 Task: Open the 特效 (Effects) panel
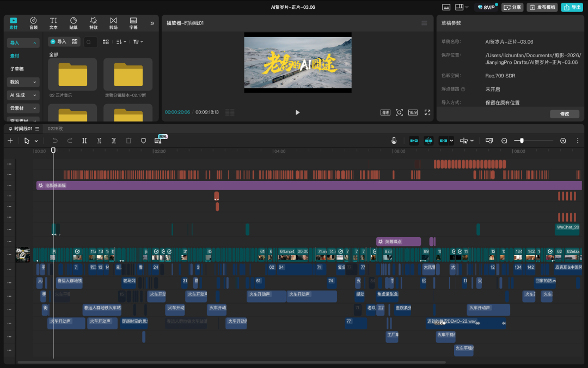pos(93,23)
